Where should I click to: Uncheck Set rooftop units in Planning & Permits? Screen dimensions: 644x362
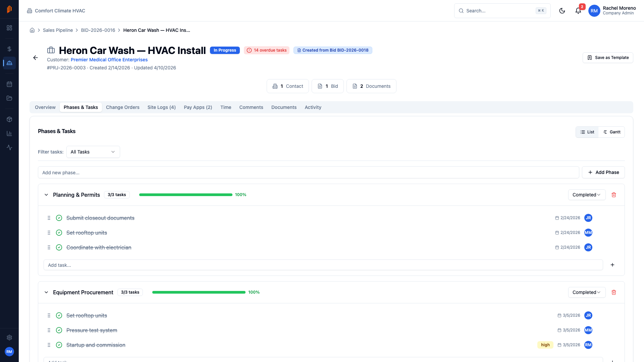click(59, 233)
